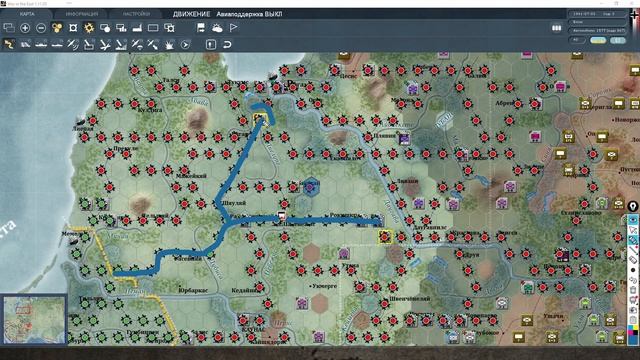640x360 pixels.
Task: Select the pen tool in annotation bar
Action: tap(633, 250)
